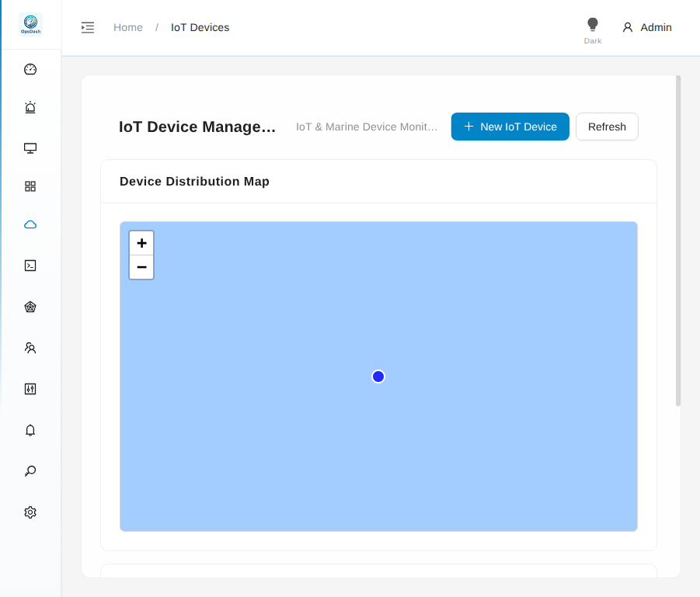Open the settings gear sidebar icon
700x597 pixels.
(30, 512)
